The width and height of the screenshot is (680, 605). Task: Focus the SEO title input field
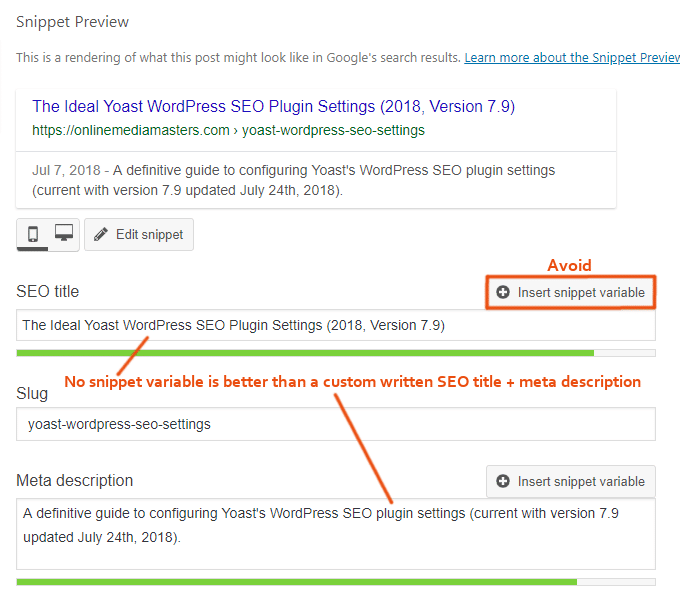click(336, 325)
